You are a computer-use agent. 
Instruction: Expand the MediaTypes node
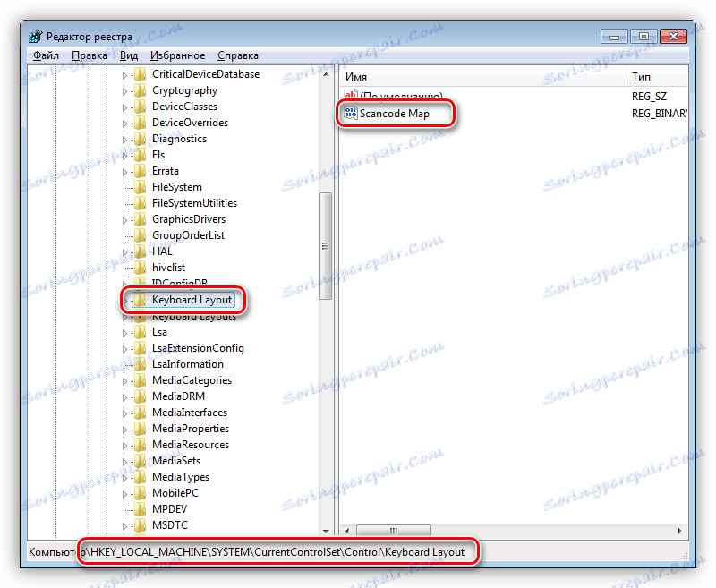click(x=126, y=476)
